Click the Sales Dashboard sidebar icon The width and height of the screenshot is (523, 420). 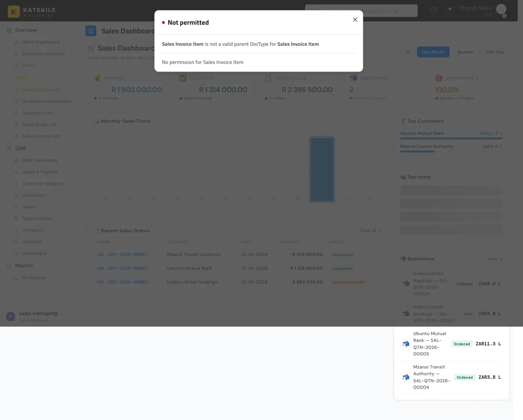coord(16,90)
